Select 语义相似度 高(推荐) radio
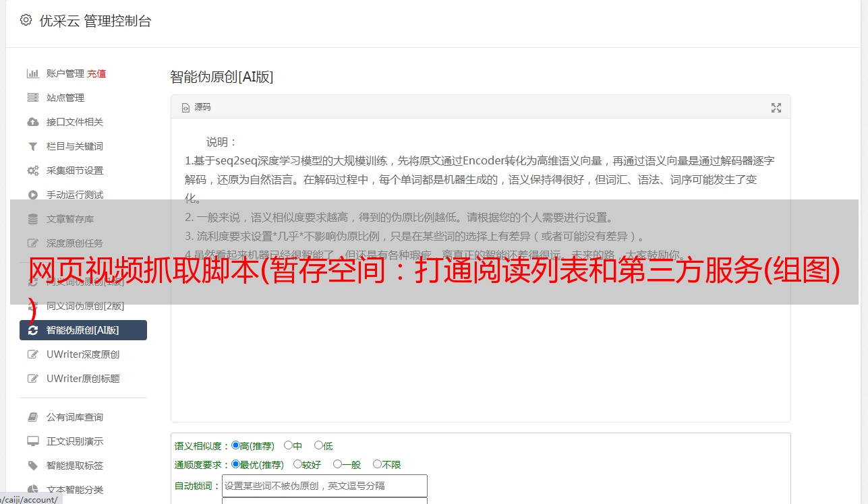The image size is (868, 504). point(235,445)
